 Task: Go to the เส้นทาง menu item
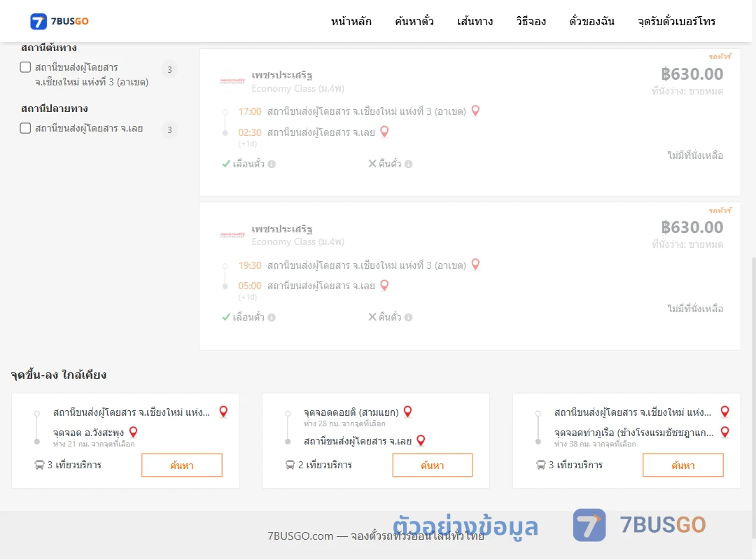point(475,21)
